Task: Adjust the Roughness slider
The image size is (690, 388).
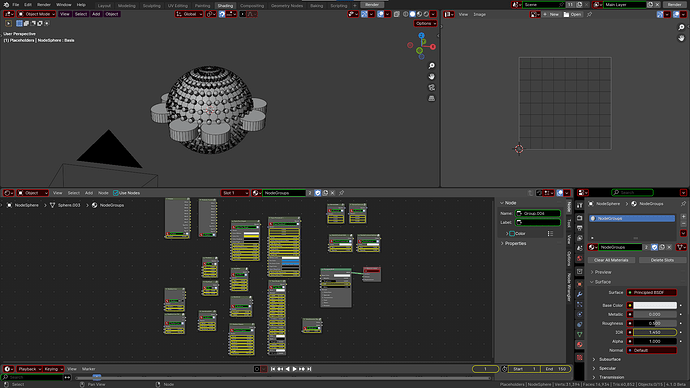Action: click(655, 323)
